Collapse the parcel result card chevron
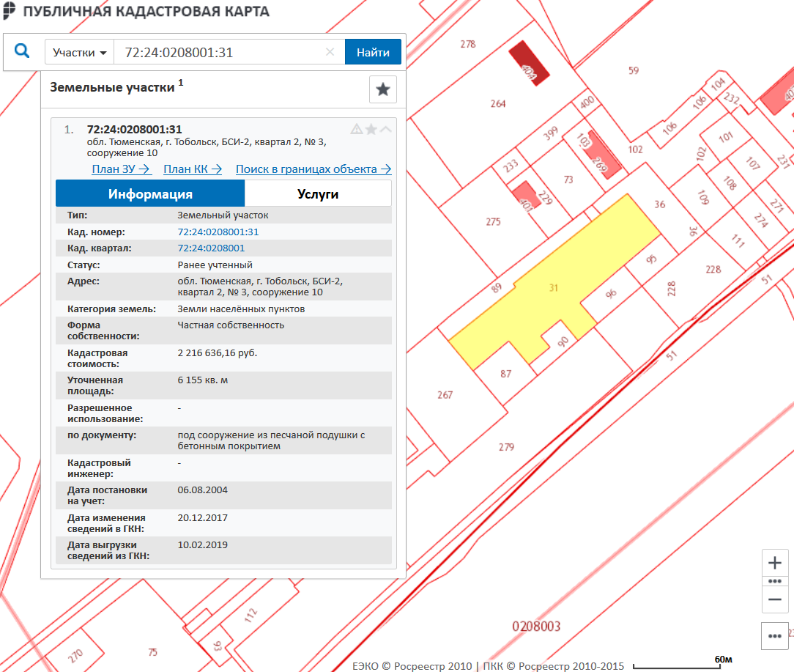794x672 pixels. click(386, 130)
